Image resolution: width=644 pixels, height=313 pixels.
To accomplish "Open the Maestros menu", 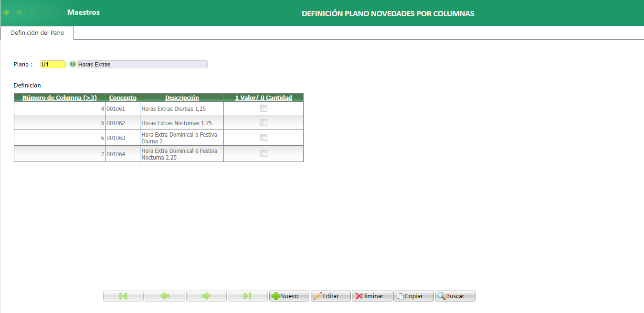I will point(84,12).
